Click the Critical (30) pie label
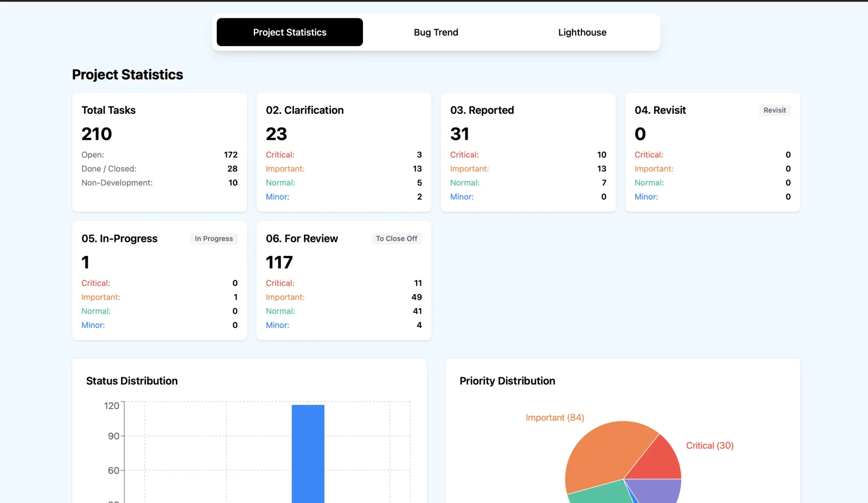 click(710, 446)
